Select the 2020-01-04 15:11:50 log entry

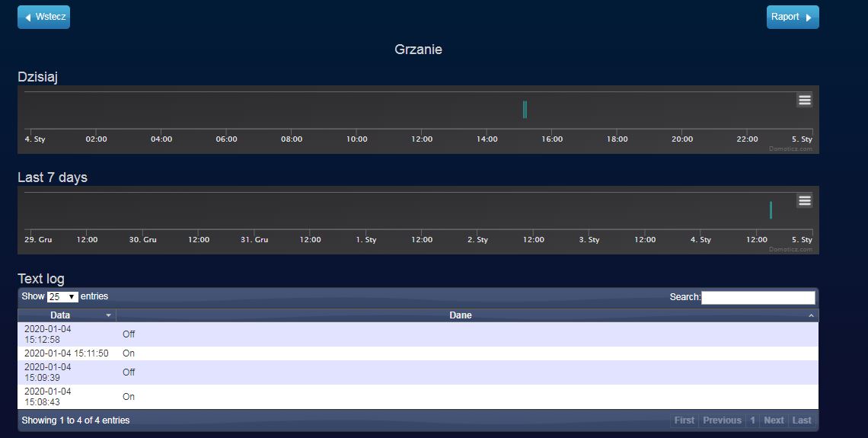point(418,353)
